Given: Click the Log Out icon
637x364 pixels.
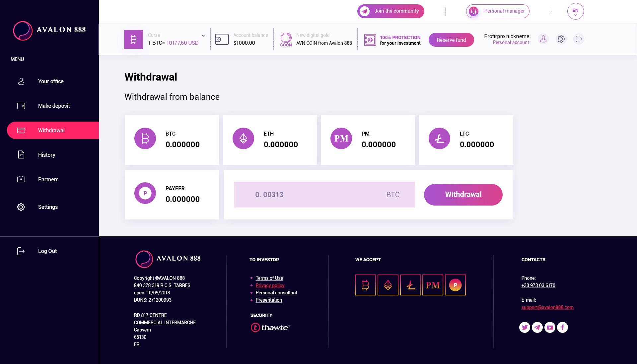Looking at the screenshot, I should (x=21, y=251).
